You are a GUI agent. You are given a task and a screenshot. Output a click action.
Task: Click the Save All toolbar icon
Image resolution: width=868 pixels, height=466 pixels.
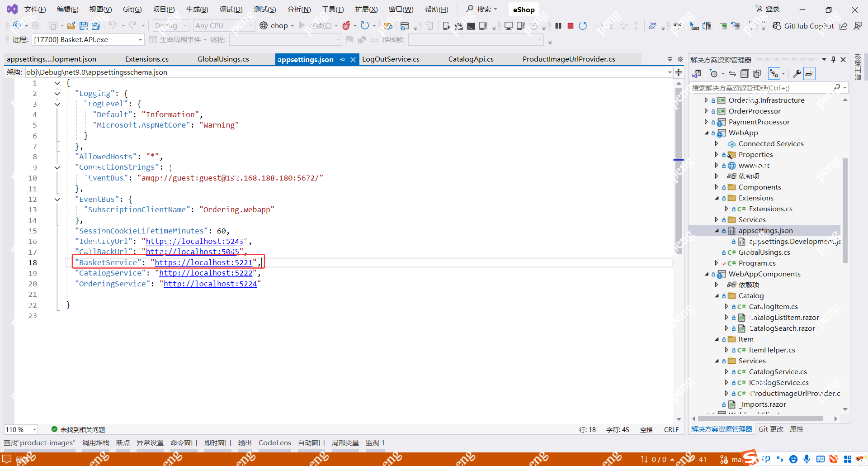tap(96, 26)
